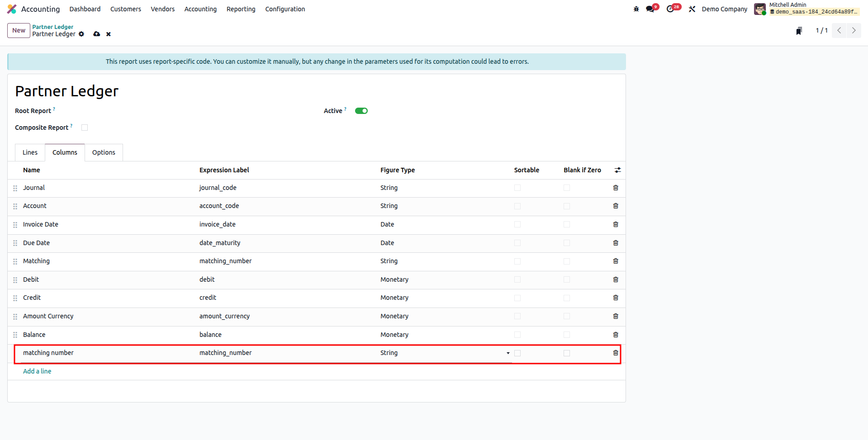Open the activities clock icon

(670, 9)
